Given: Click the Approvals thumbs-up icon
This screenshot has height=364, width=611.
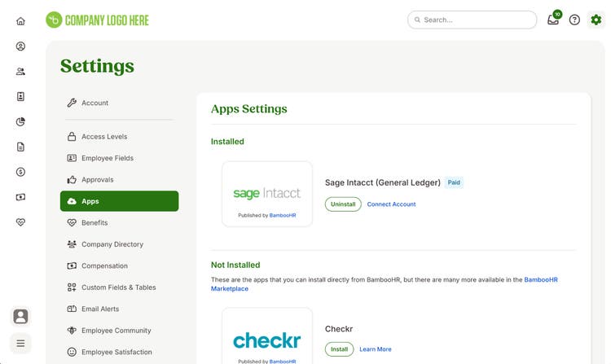Looking at the screenshot, I should coord(72,180).
